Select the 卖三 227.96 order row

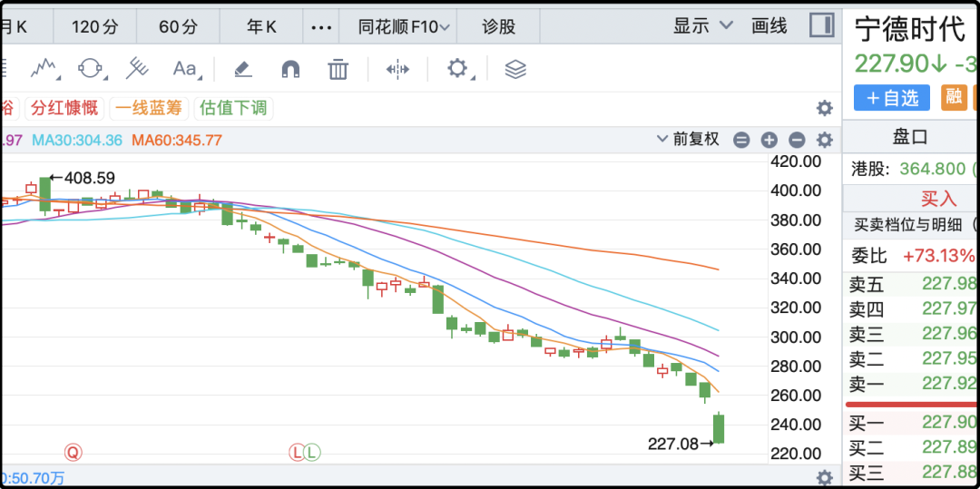(912, 334)
